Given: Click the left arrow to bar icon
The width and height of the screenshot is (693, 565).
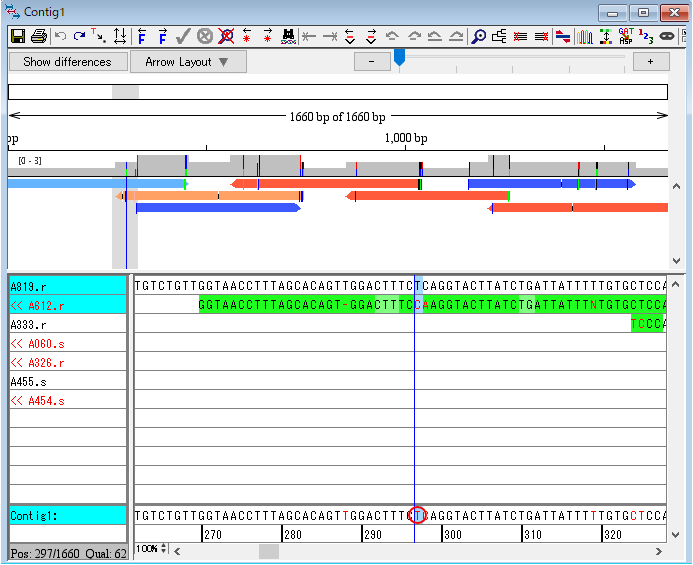Looking at the screenshot, I should [308, 37].
